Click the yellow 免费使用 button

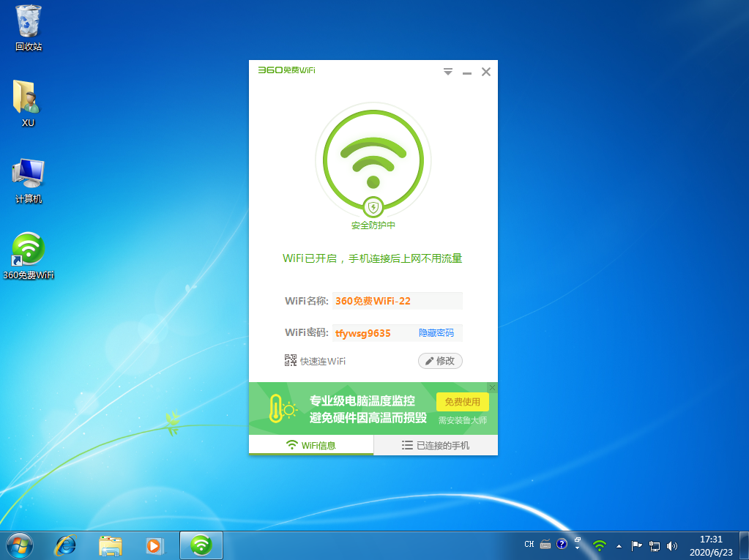click(462, 401)
